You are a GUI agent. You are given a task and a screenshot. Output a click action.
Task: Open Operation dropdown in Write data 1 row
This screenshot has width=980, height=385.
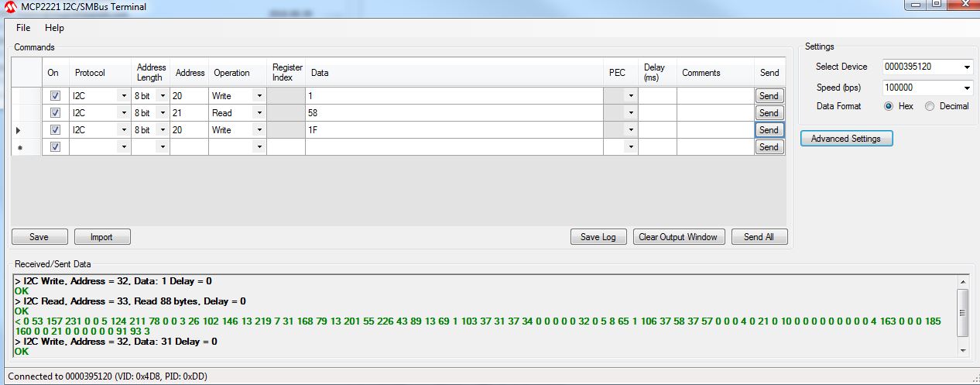[259, 96]
